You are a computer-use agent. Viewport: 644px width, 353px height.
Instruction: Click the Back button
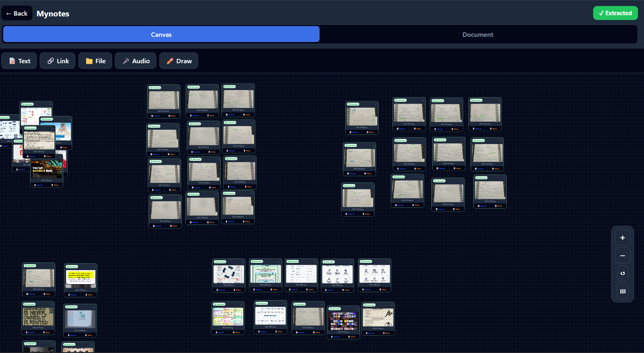coord(17,14)
